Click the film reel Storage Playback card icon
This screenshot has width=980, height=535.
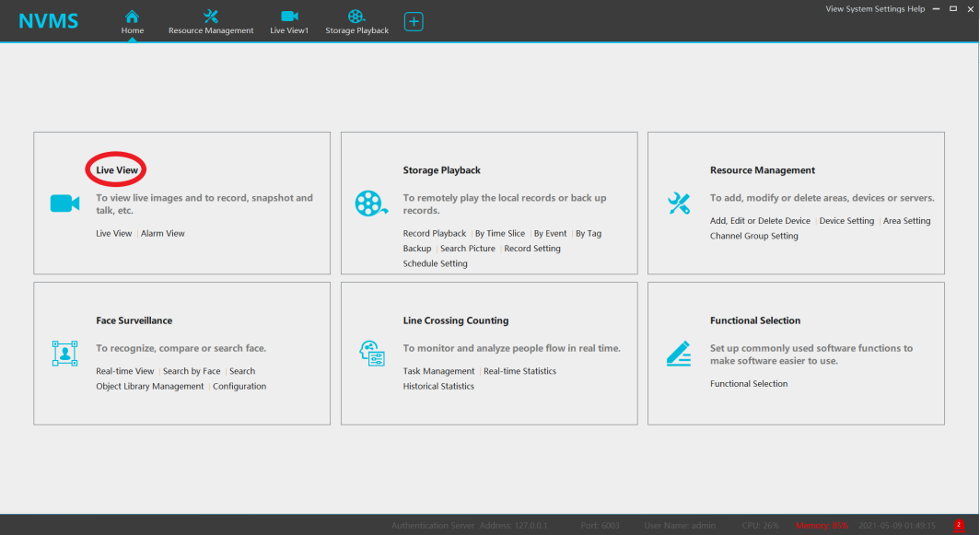(371, 204)
